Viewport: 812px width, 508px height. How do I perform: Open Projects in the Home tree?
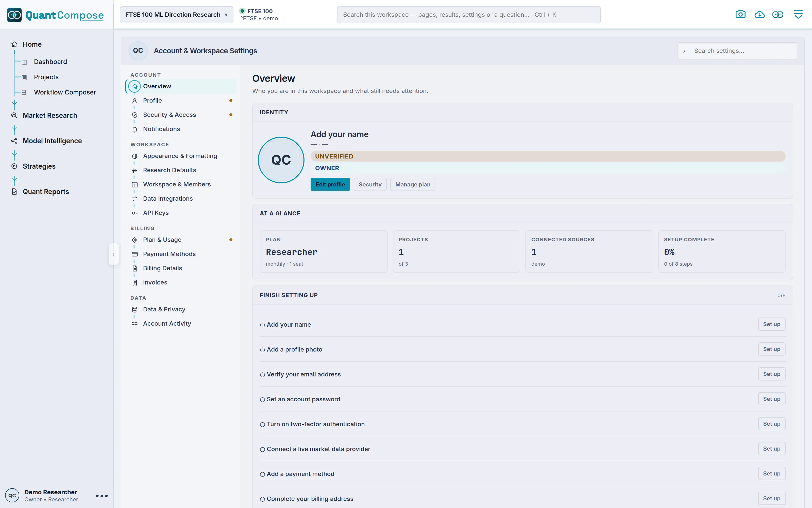[46, 77]
